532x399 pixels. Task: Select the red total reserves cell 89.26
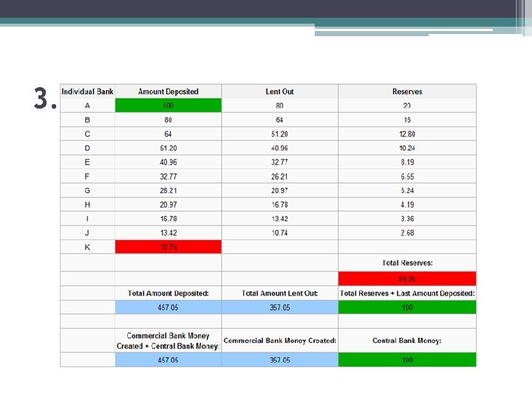[407, 279]
